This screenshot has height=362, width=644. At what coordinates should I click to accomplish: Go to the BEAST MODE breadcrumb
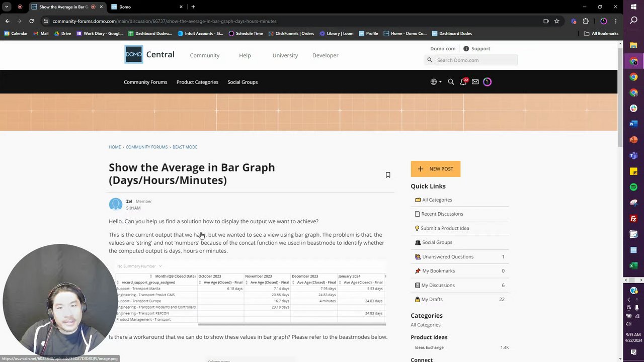[x=185, y=147]
